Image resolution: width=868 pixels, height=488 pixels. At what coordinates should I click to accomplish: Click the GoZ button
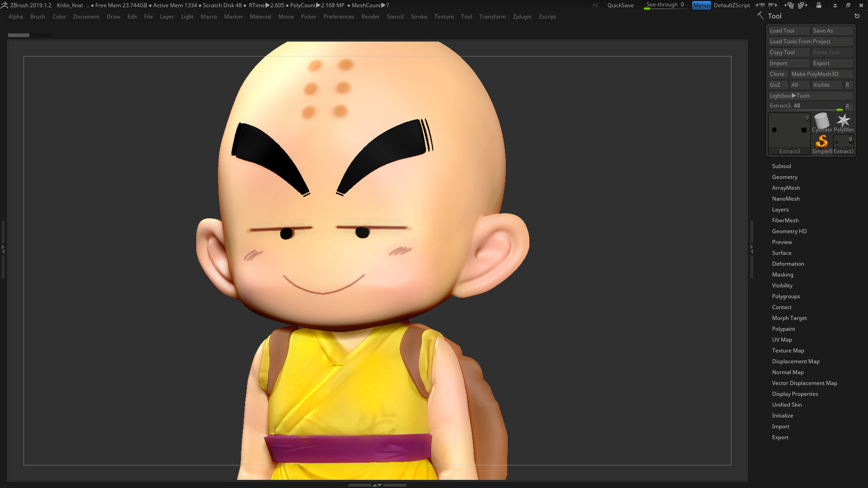pyautogui.click(x=778, y=85)
